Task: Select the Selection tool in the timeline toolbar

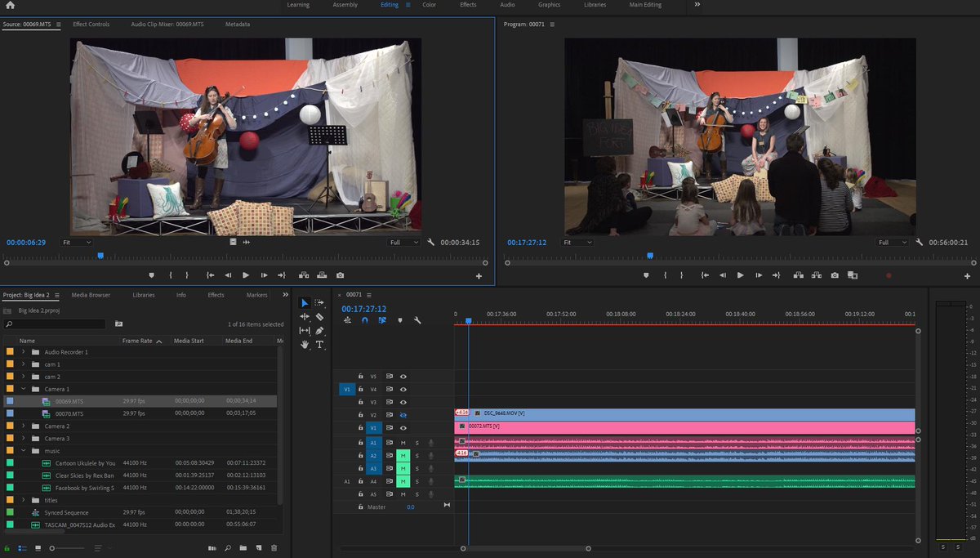Action: tap(305, 303)
